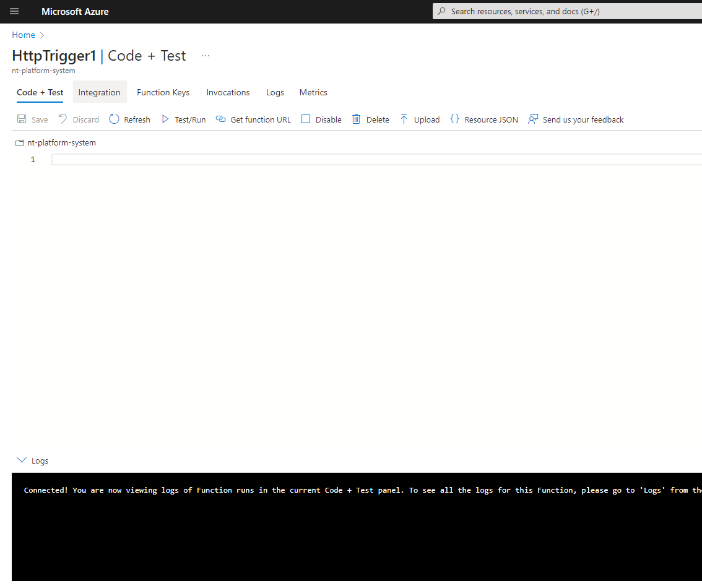This screenshot has height=588, width=702.
Task: Click the Save floppy disk icon
Action: (x=22, y=119)
